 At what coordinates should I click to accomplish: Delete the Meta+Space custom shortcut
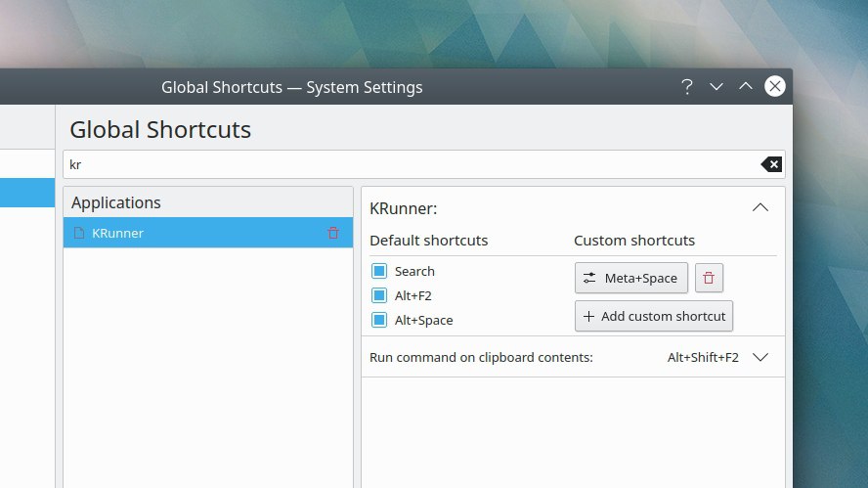pos(709,278)
